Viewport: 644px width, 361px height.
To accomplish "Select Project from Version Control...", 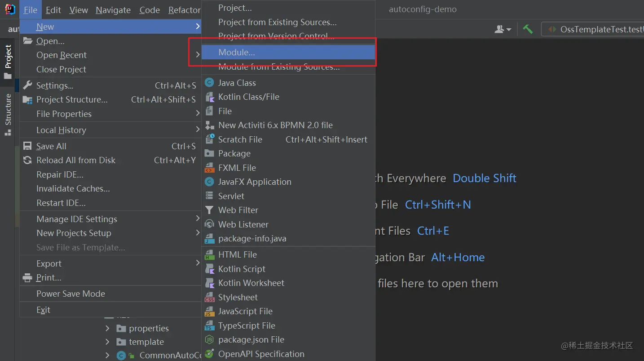I will 288,36.
